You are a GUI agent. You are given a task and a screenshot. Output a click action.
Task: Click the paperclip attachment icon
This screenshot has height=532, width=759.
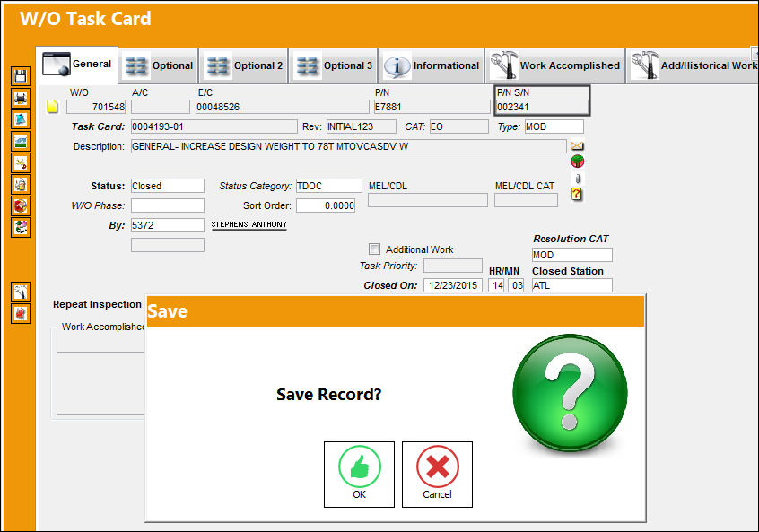pyautogui.click(x=577, y=179)
